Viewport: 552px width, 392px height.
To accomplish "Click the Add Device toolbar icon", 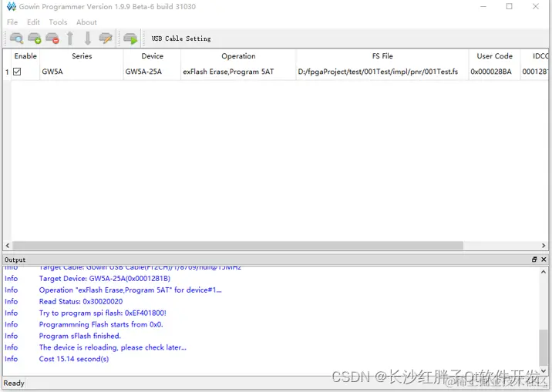I will [x=35, y=39].
